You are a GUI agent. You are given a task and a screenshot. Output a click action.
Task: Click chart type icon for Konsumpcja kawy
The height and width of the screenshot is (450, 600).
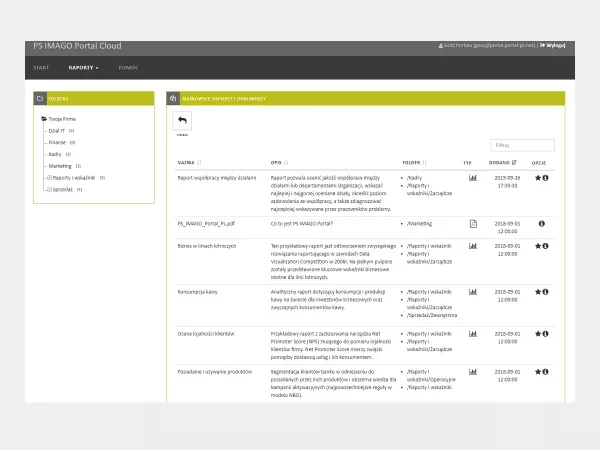[x=473, y=291]
